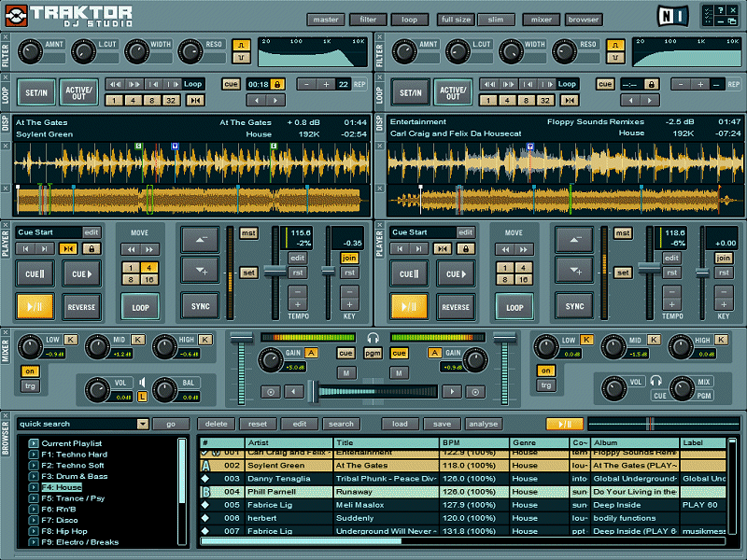Viewport: 747px width, 560px height.
Task: Toggle the 'mst' master tempo button on the left deck
Action: pos(248,233)
